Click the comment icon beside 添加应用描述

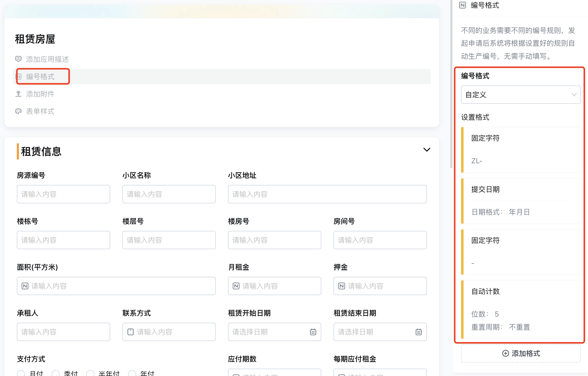[18, 59]
